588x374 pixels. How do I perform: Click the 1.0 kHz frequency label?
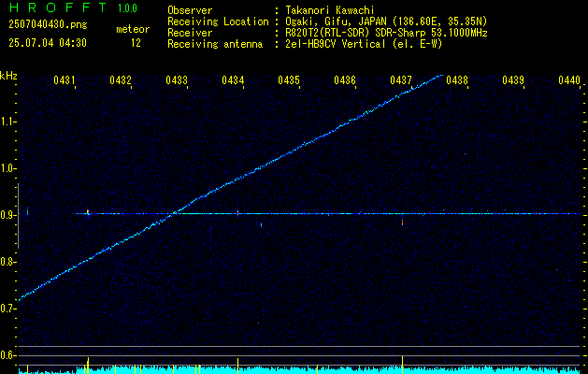click(7, 168)
